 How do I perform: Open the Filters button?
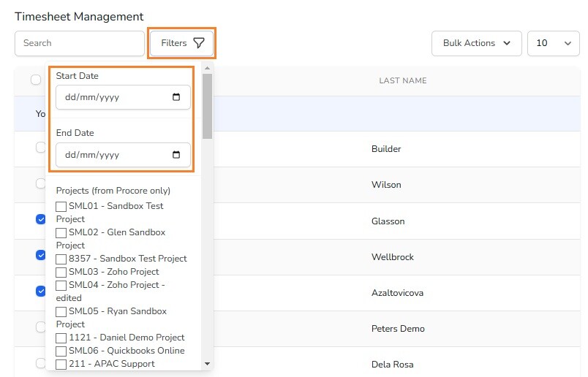tap(181, 43)
